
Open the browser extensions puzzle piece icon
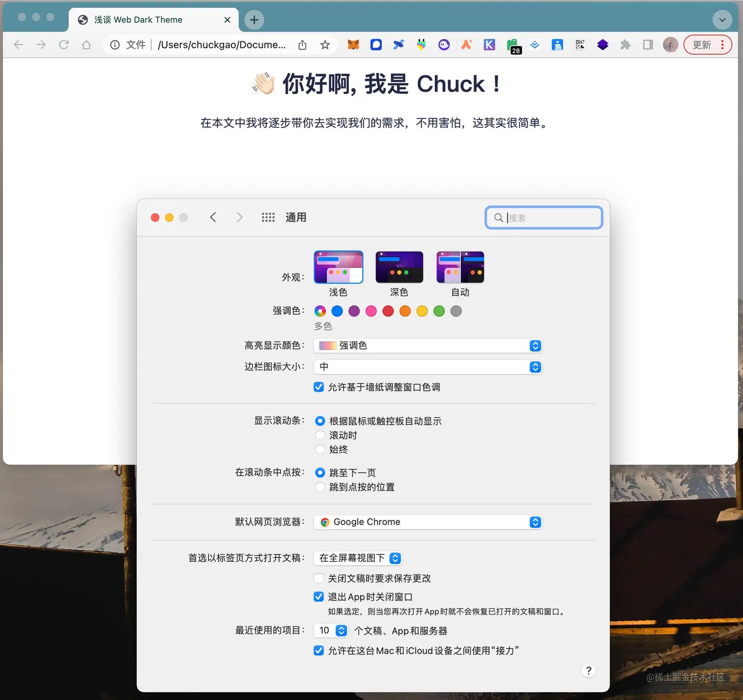[x=626, y=45]
